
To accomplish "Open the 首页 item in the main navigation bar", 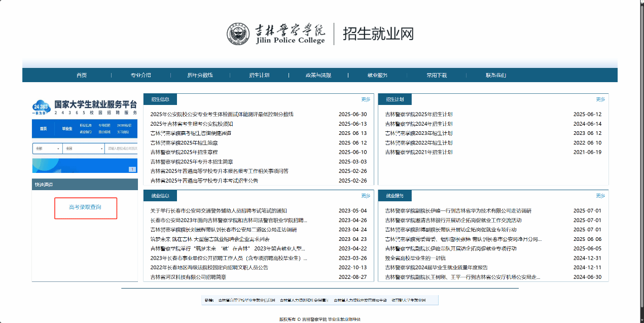I will click(x=82, y=75).
